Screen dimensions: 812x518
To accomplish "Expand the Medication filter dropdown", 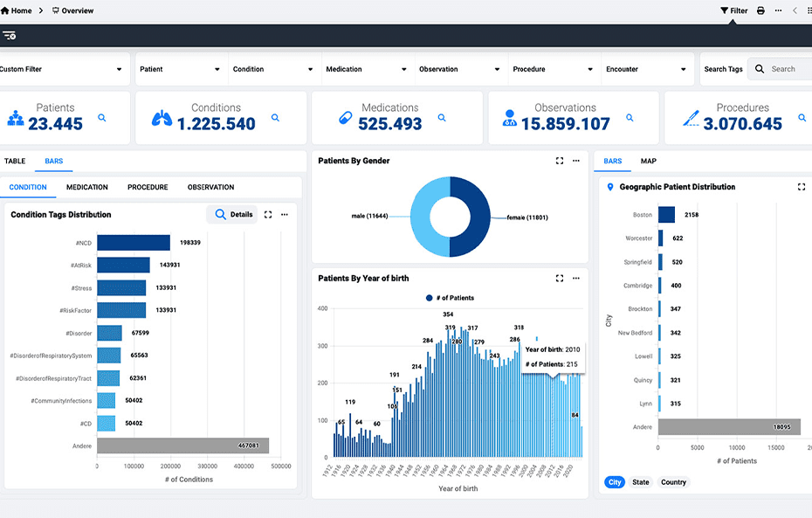I will click(x=366, y=69).
